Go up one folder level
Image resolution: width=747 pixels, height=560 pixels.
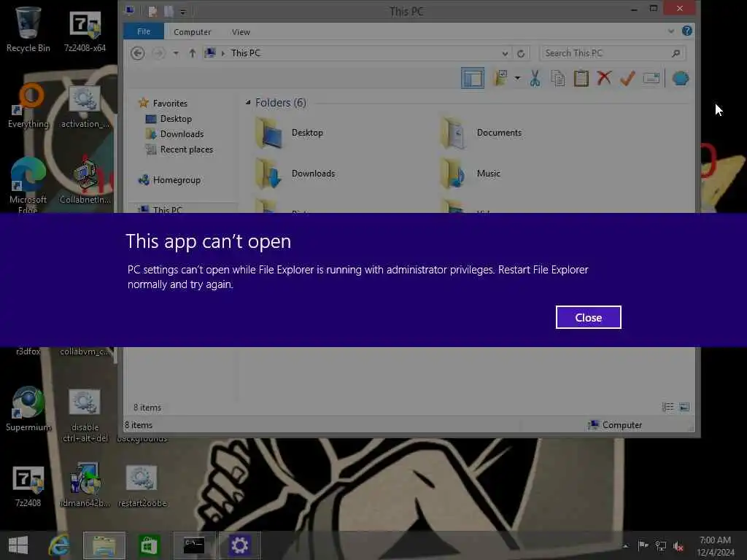[192, 52]
